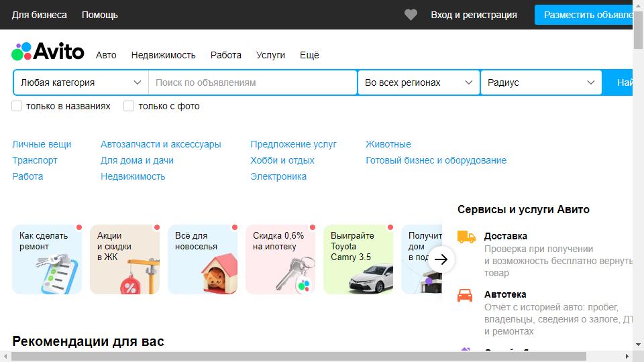Viewport: 644px width, 362px height.
Task: Open the Авто menu item
Action: (x=106, y=55)
